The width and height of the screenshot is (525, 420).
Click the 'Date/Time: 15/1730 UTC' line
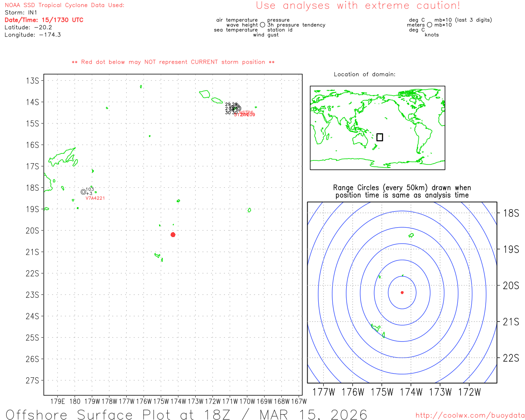44,20
